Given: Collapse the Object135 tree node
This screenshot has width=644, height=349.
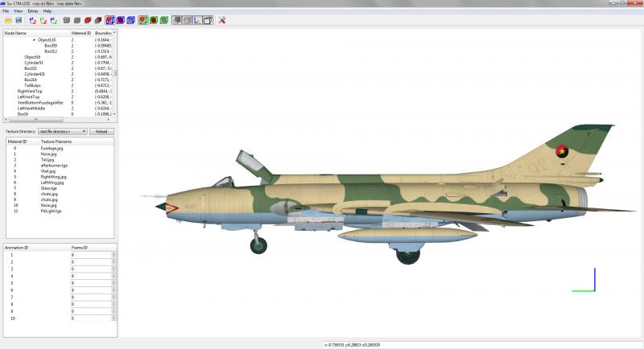Looking at the screenshot, I should (x=34, y=40).
